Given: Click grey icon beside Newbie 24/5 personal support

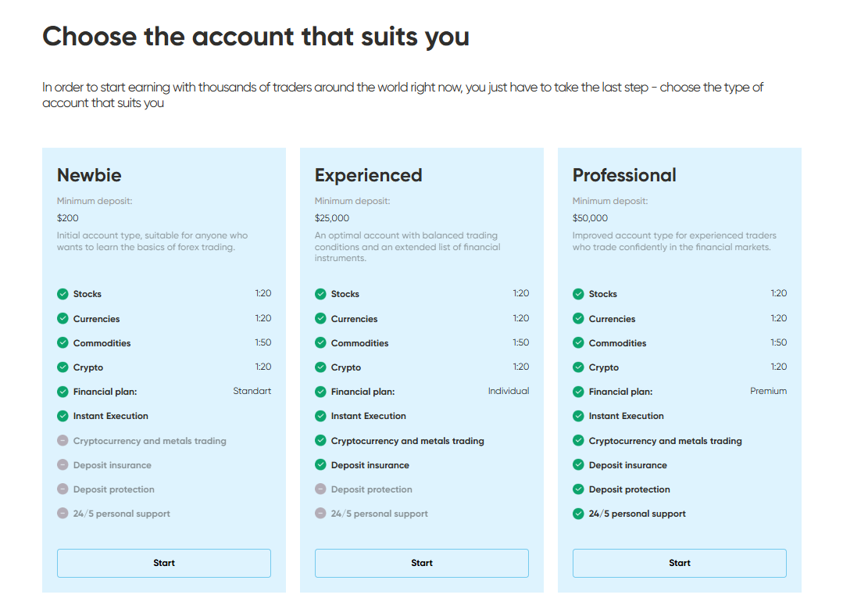Looking at the screenshot, I should click(63, 513).
